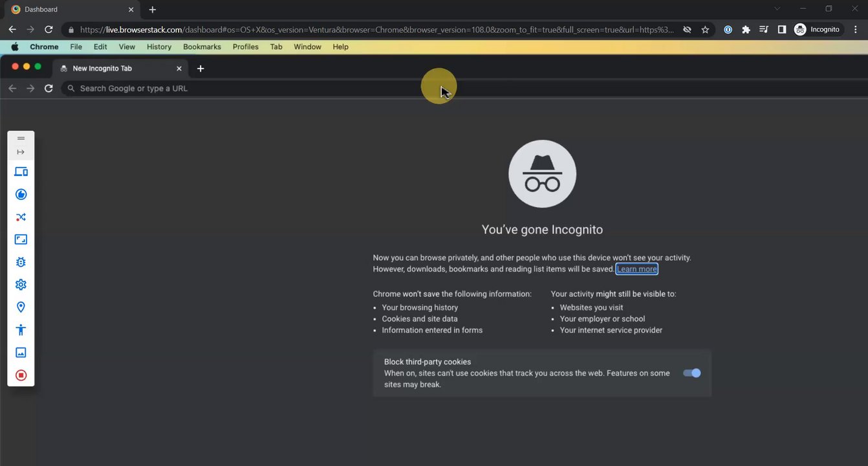The height and width of the screenshot is (466, 868).
Task: Click the green macOS fullscreen button
Action: pyautogui.click(x=38, y=67)
